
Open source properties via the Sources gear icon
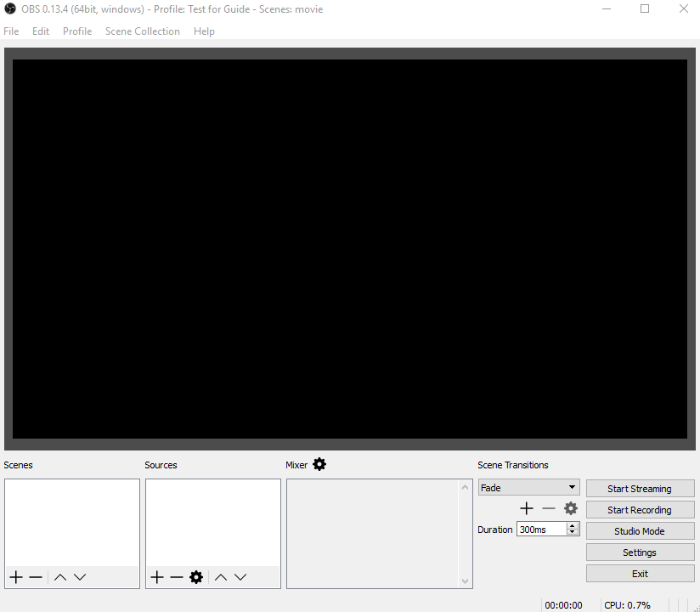point(196,577)
